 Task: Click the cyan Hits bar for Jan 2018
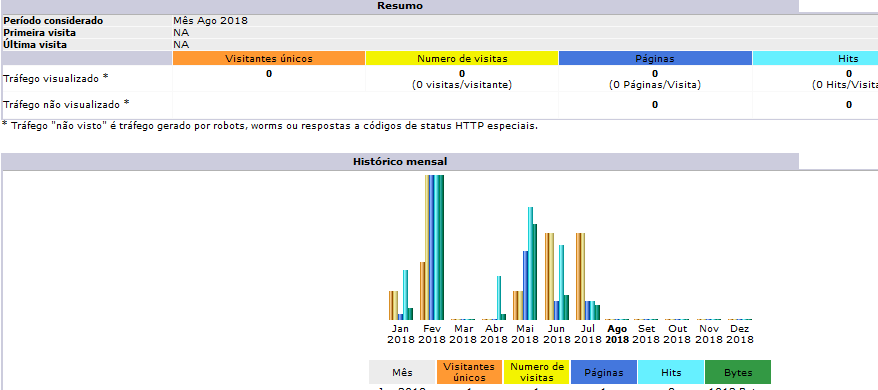[x=405, y=295]
